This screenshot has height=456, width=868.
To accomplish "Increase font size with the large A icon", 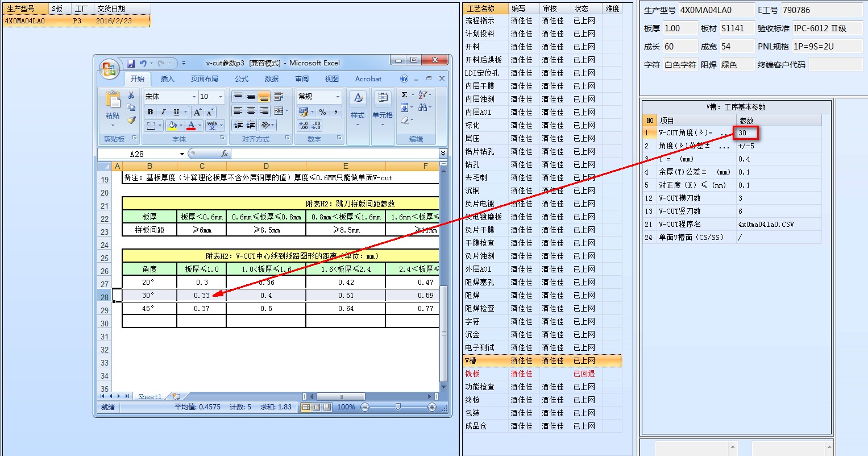I will (x=197, y=112).
